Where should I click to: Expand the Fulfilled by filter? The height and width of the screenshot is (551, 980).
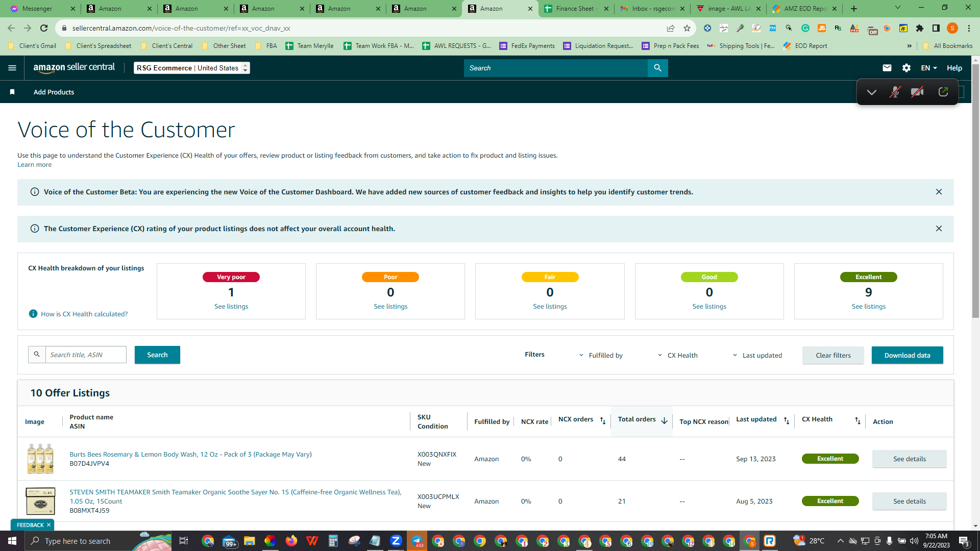(x=601, y=355)
